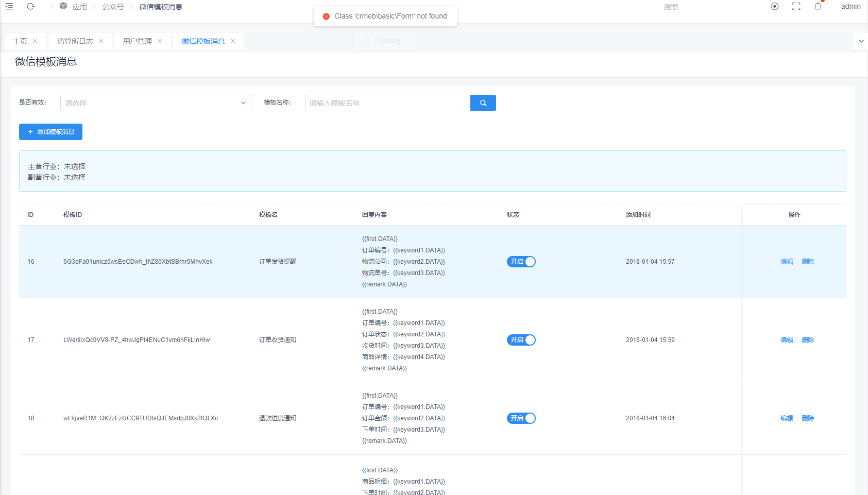Open the 是否有效 dropdown
The width and height of the screenshot is (868, 495).
click(x=156, y=103)
